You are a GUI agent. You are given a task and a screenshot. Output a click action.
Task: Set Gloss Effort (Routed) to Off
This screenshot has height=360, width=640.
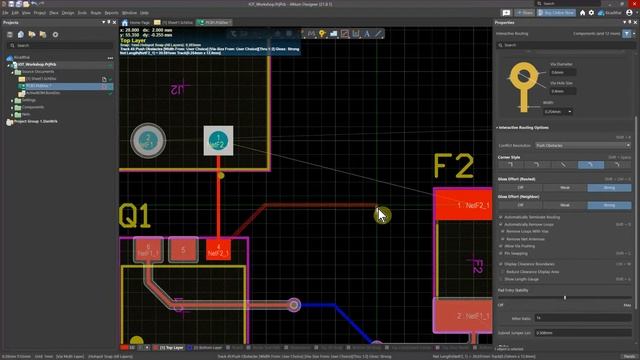click(x=520, y=188)
